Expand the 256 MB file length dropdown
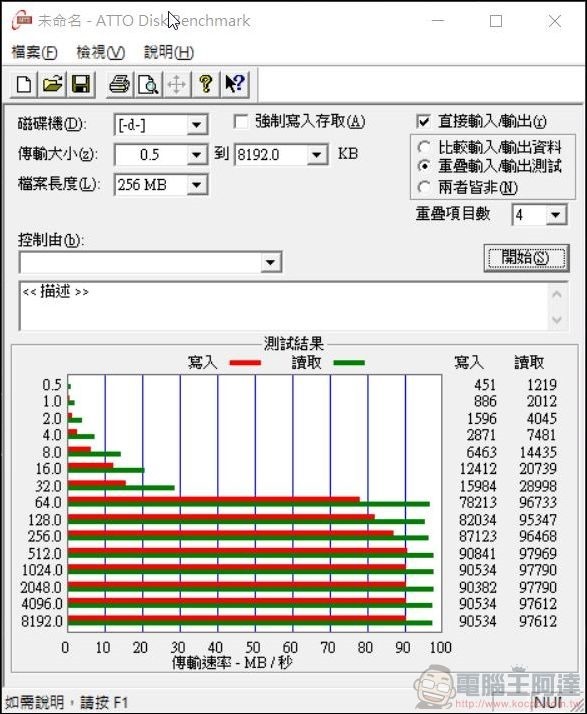 (197, 185)
